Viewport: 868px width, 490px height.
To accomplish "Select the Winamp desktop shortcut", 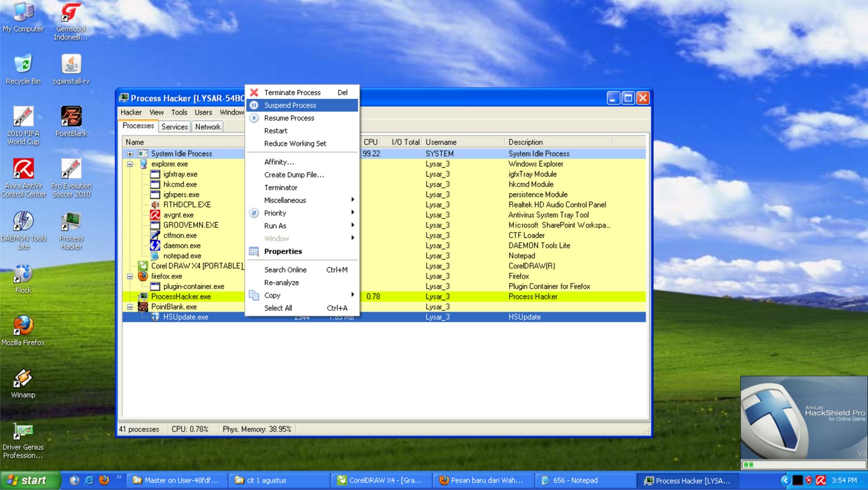I will click(23, 383).
